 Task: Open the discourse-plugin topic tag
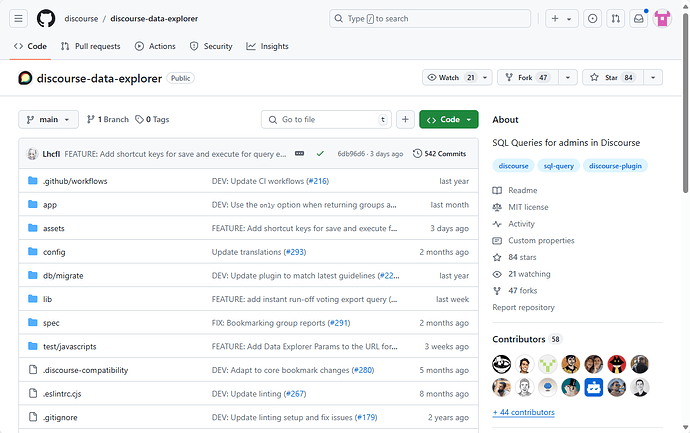[x=615, y=166]
